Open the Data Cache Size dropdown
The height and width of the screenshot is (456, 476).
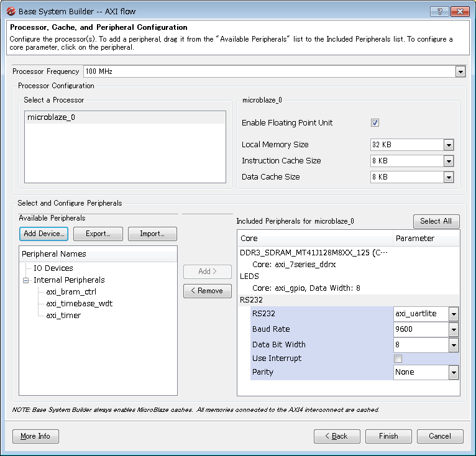click(449, 177)
